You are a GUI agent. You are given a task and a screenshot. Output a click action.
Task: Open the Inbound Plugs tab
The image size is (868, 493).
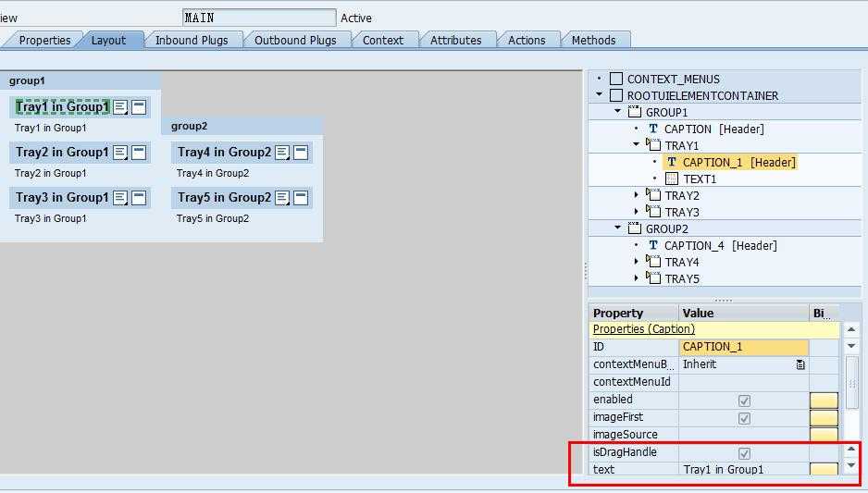(x=192, y=41)
